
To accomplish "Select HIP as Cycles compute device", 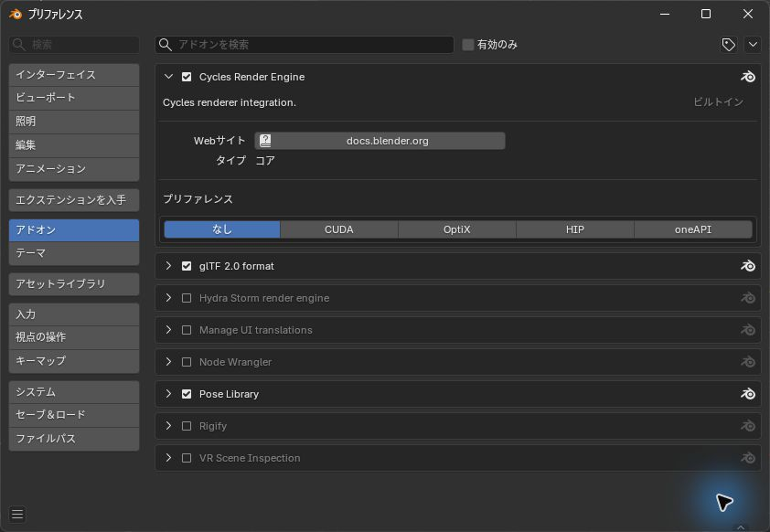I will [574, 229].
